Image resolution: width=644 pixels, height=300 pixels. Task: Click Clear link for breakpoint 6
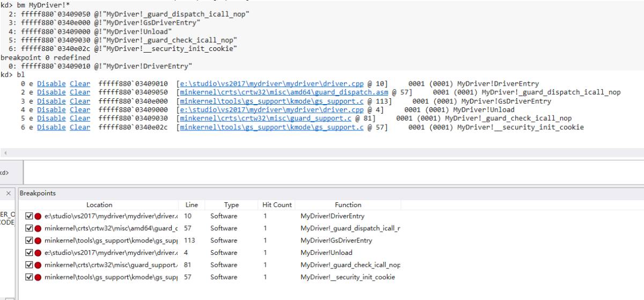tap(80, 127)
